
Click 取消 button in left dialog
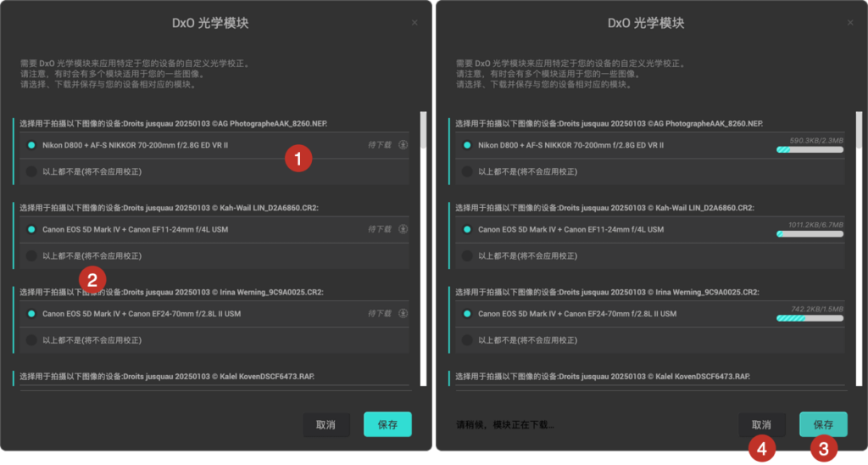(326, 424)
